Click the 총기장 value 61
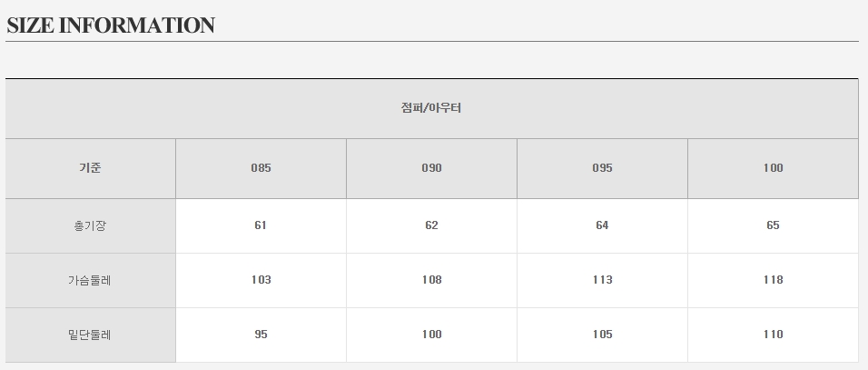This screenshot has height=370, width=868. coord(261,225)
